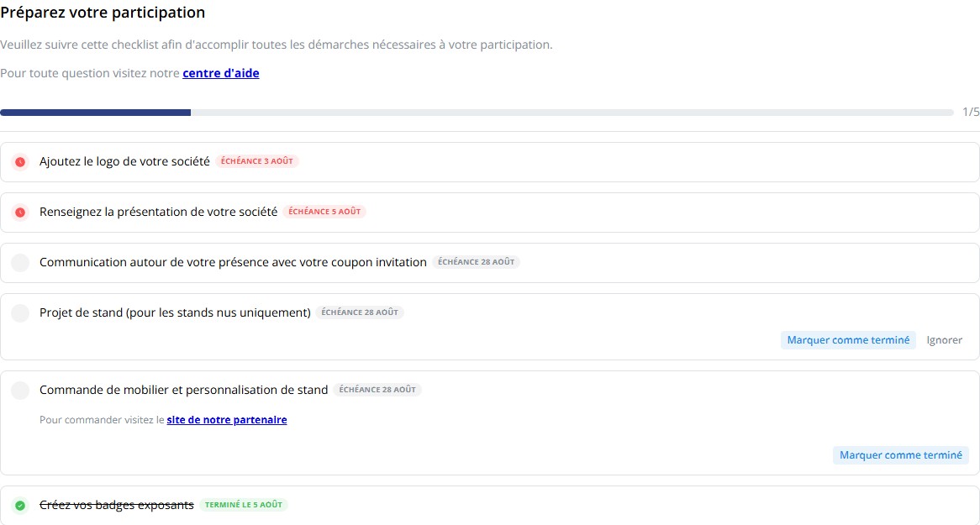Open the 'centre d'aide' link
980x525 pixels.
tap(220, 73)
